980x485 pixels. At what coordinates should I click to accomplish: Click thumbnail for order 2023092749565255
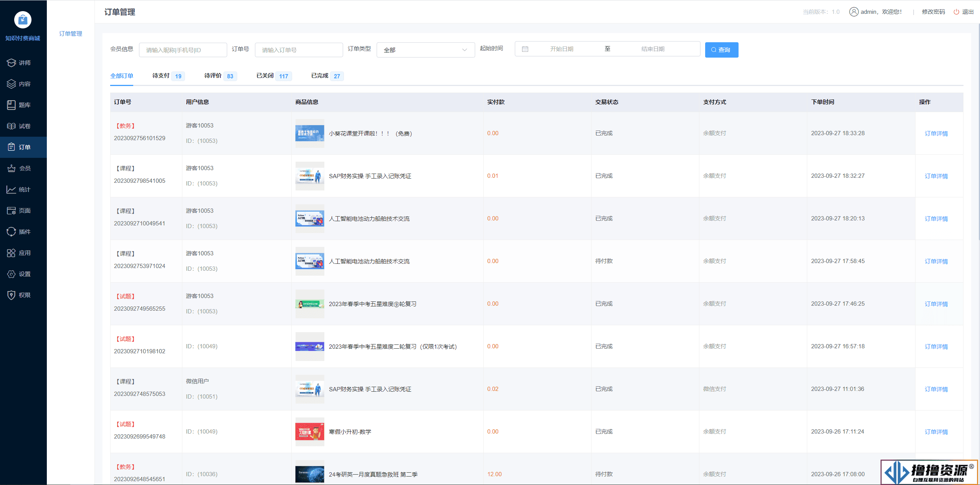click(x=310, y=304)
